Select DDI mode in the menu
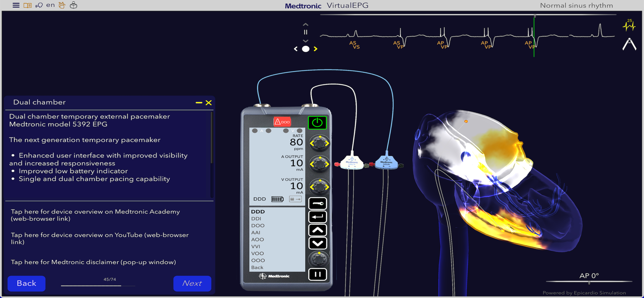The image size is (644, 298). (256, 219)
